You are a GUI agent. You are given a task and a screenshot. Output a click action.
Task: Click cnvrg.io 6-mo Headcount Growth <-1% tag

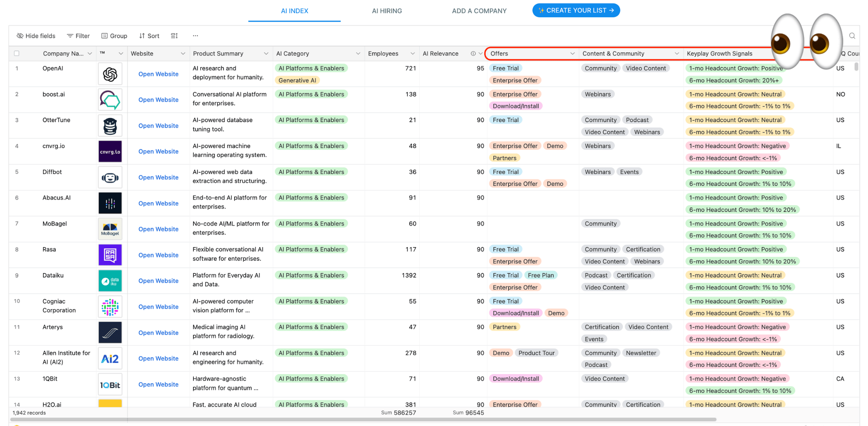coord(733,158)
